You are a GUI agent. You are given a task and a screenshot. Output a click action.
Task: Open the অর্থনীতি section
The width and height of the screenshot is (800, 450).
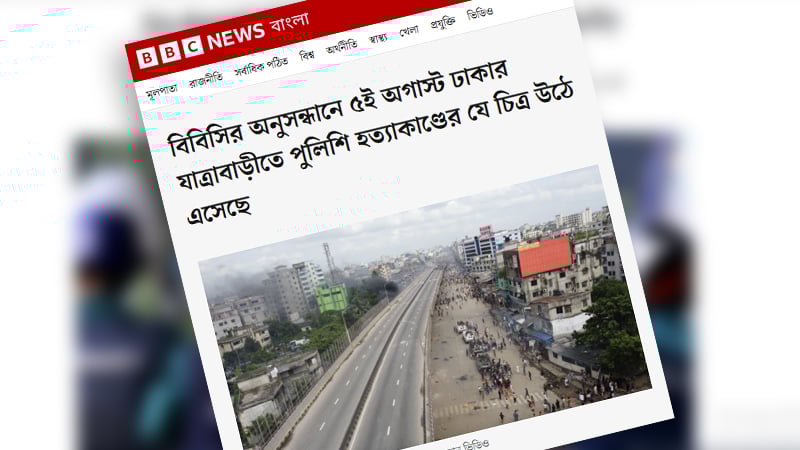[341, 46]
